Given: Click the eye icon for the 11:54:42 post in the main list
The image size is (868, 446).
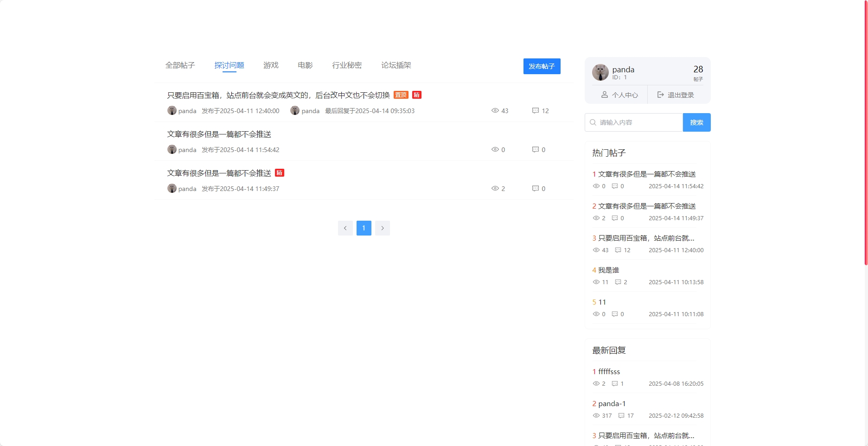Looking at the screenshot, I should coord(495,150).
